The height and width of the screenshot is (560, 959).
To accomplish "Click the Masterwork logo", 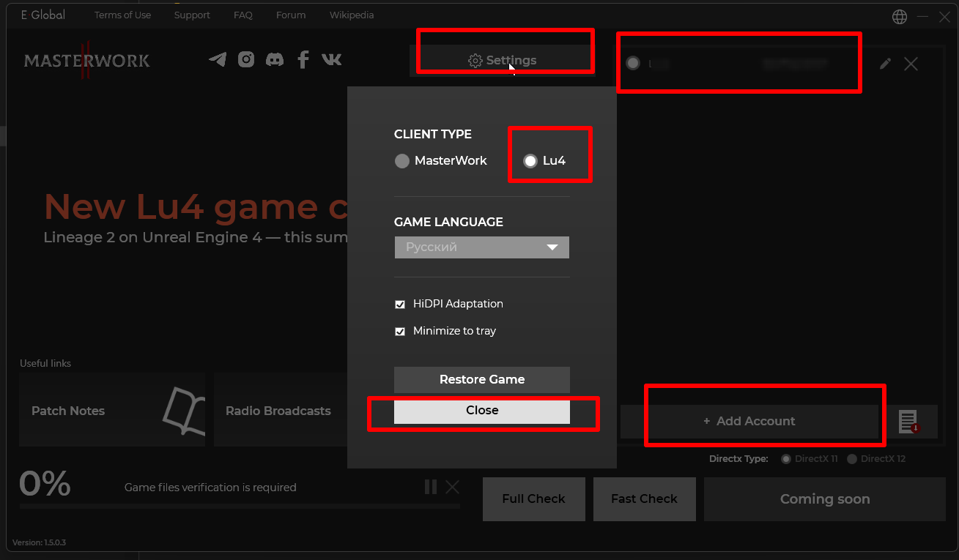I will tap(87, 60).
